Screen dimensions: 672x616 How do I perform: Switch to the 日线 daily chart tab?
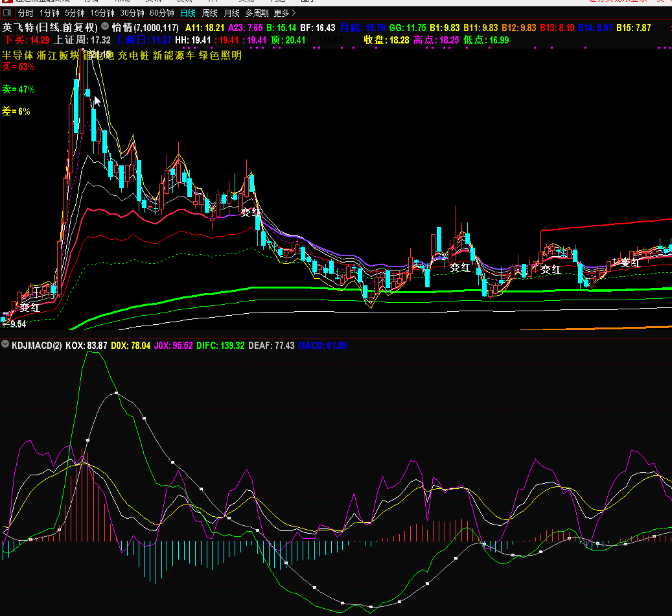tap(188, 14)
